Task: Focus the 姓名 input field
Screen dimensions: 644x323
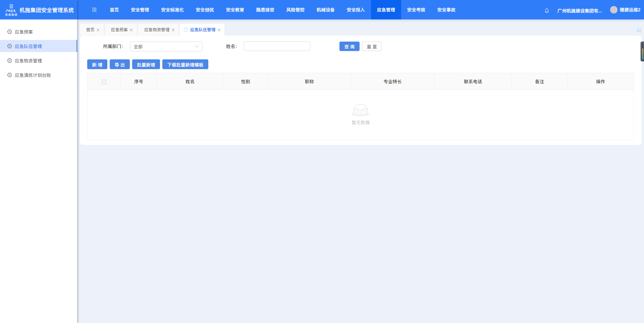Action: pyautogui.click(x=277, y=46)
